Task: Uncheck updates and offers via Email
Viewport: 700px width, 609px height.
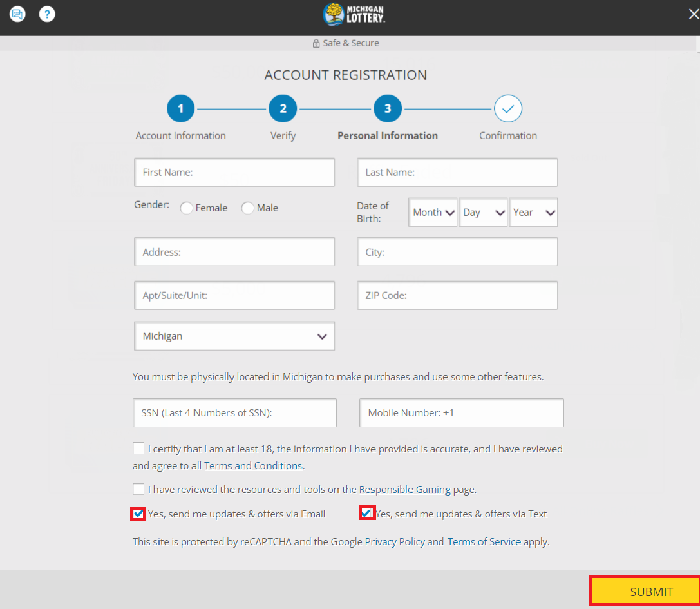Action: tap(138, 514)
